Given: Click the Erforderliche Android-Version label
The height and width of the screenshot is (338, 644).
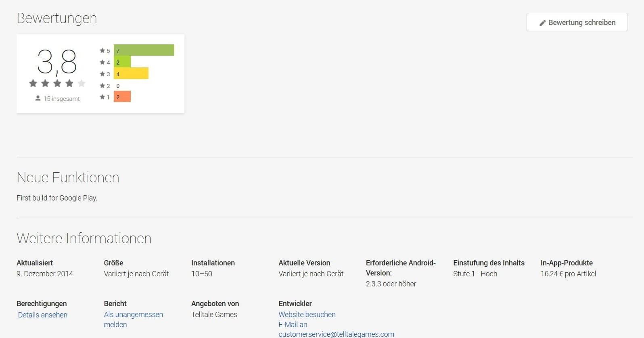Looking at the screenshot, I should [x=401, y=268].
